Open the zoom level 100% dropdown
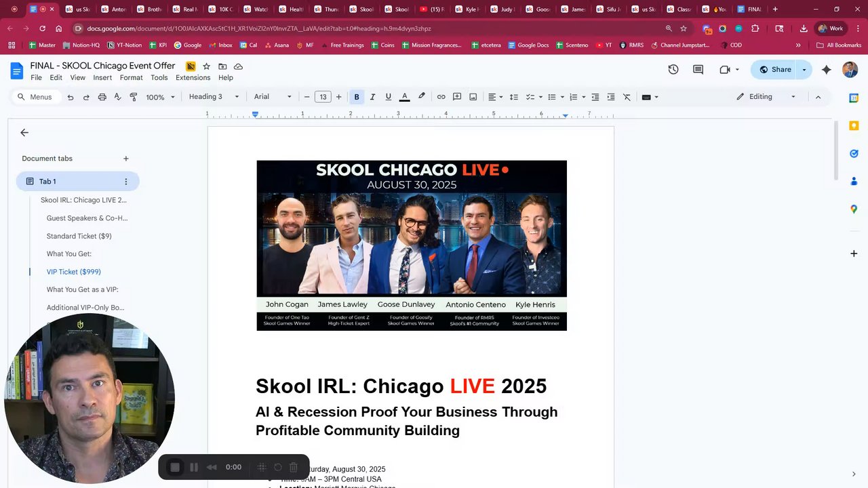Viewport: 868px width, 488px height. pyautogui.click(x=161, y=97)
